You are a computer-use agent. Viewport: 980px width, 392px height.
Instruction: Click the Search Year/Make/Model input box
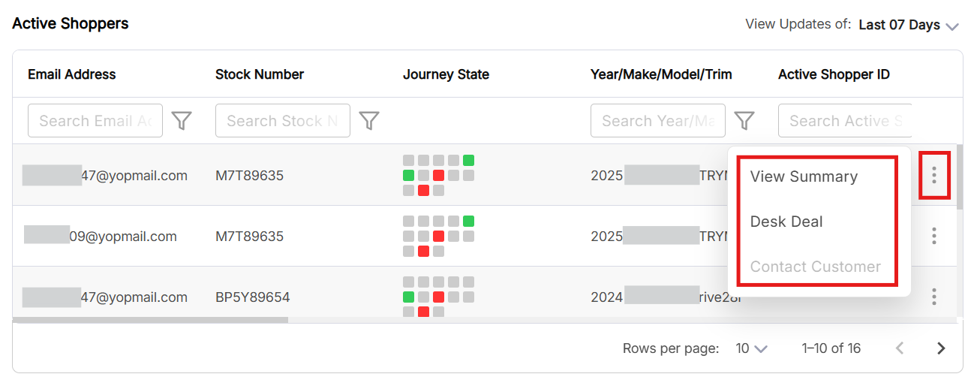click(x=658, y=120)
